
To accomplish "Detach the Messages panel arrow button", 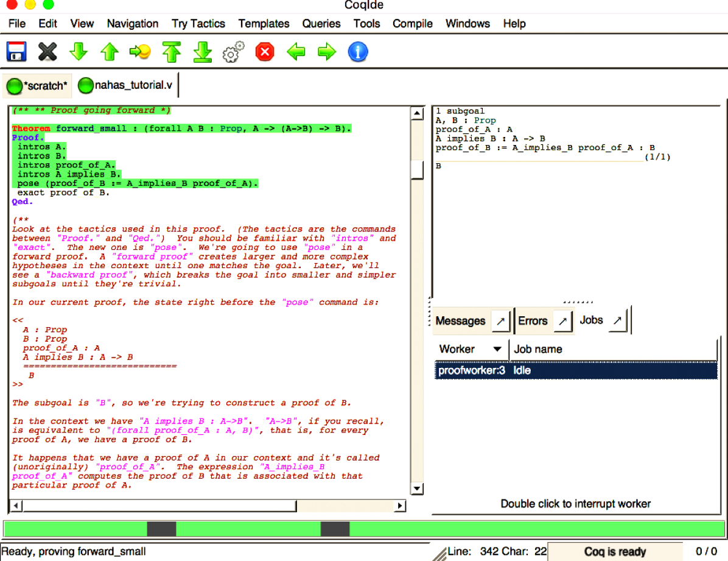I will [500, 321].
